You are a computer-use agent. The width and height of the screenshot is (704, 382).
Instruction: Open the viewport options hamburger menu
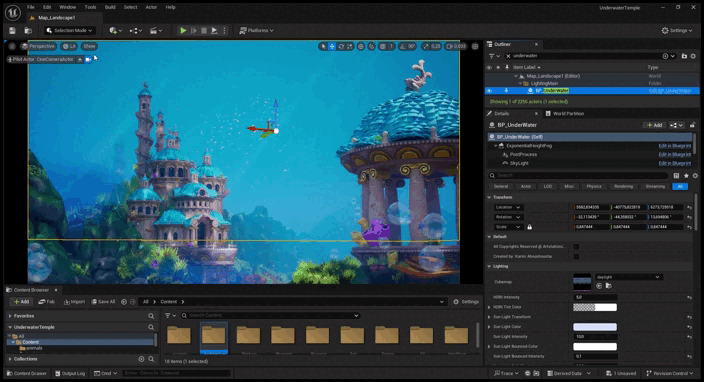coord(12,46)
